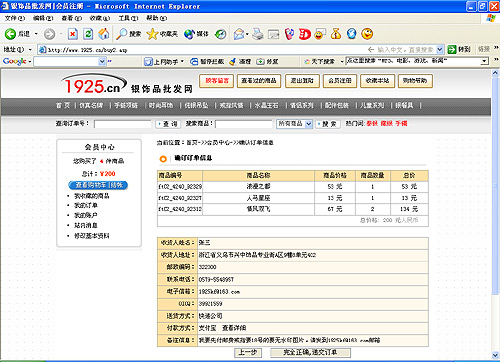Click the smiley chat messenger icon
Image resolution: width=500 pixels, height=362 pixels.
point(320,34)
